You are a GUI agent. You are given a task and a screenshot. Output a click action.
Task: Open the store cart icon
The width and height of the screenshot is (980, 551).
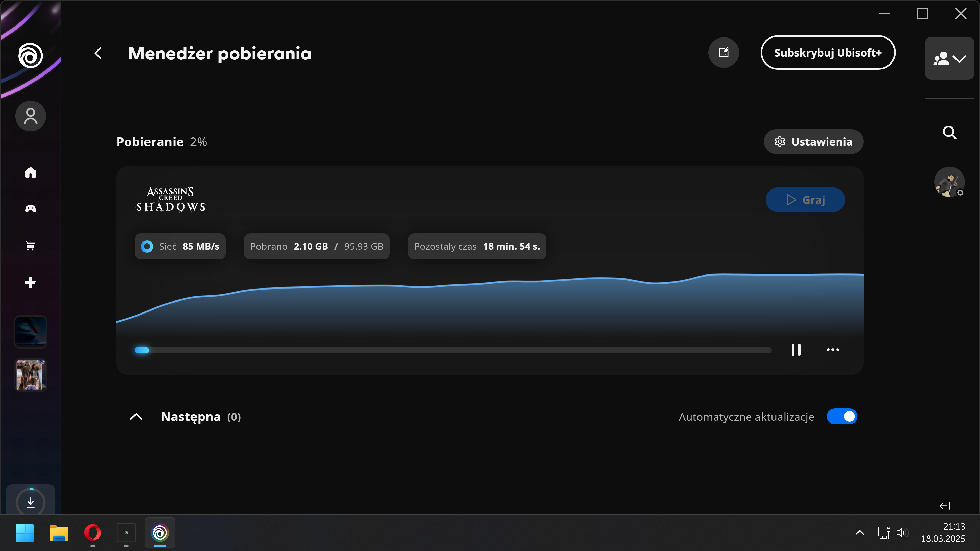pyautogui.click(x=30, y=246)
